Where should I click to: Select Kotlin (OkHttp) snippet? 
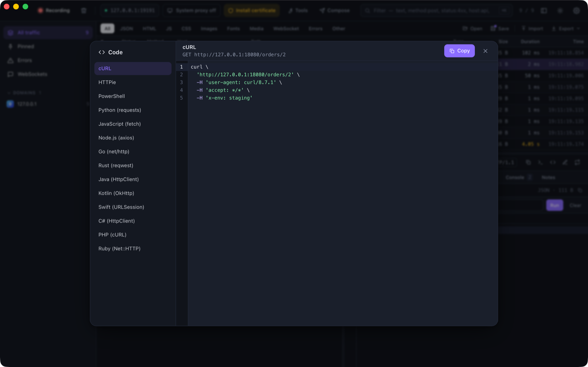(x=133, y=193)
